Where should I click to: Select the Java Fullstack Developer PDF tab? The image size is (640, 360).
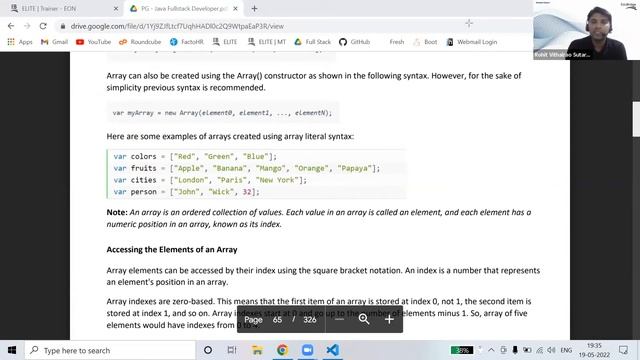[184, 9]
